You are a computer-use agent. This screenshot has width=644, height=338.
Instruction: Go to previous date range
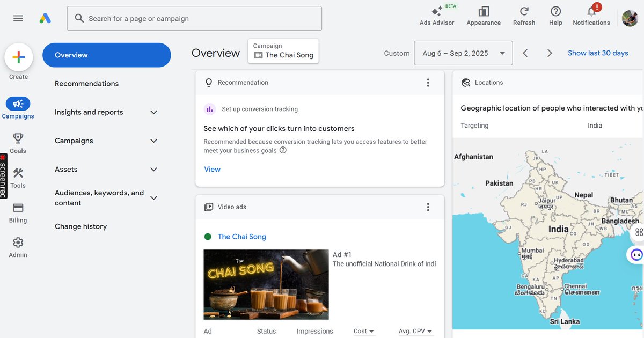[525, 53]
